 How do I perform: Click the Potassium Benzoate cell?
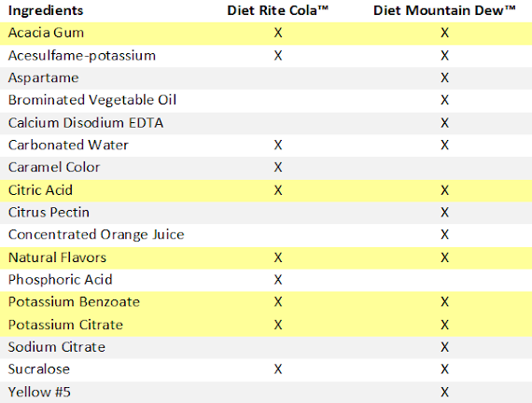[74, 302]
